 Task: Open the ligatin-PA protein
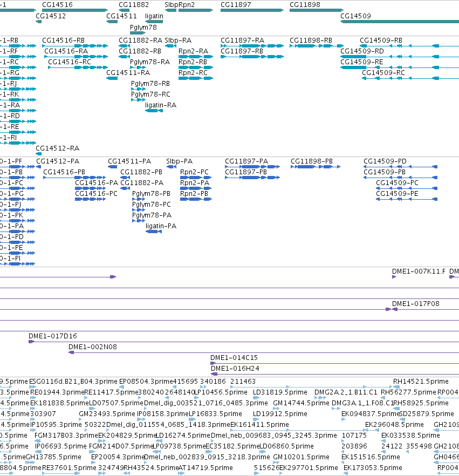pos(161,226)
